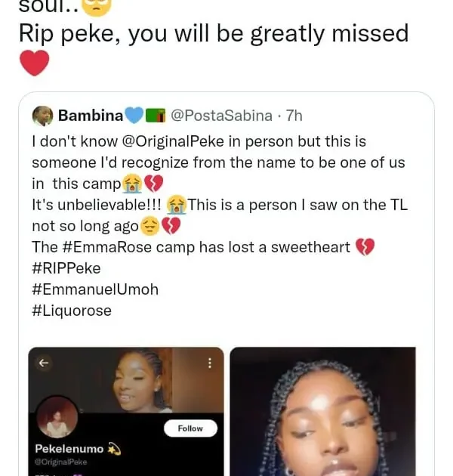Screen dimensions: 453x476
Task: Click Bambina's round profile avatar
Action: point(43,116)
